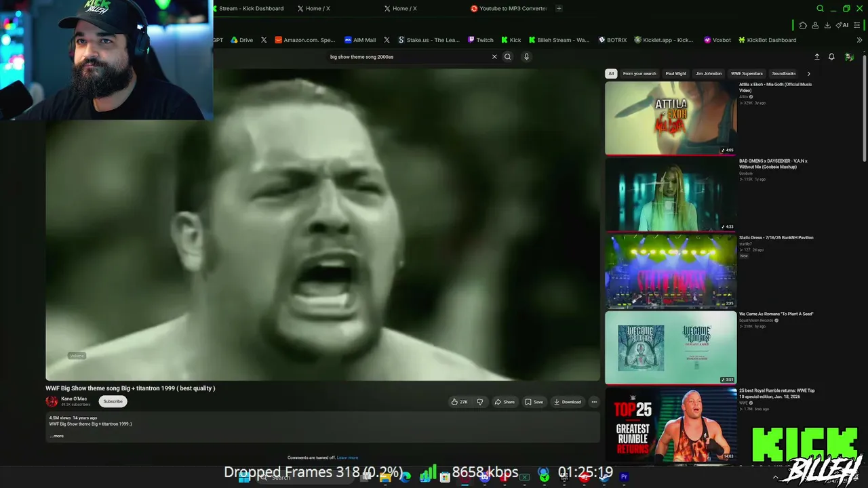The width and height of the screenshot is (868, 488).
Task: Open Static Dress BankNH Pavilion thumbnail
Action: 671,271
